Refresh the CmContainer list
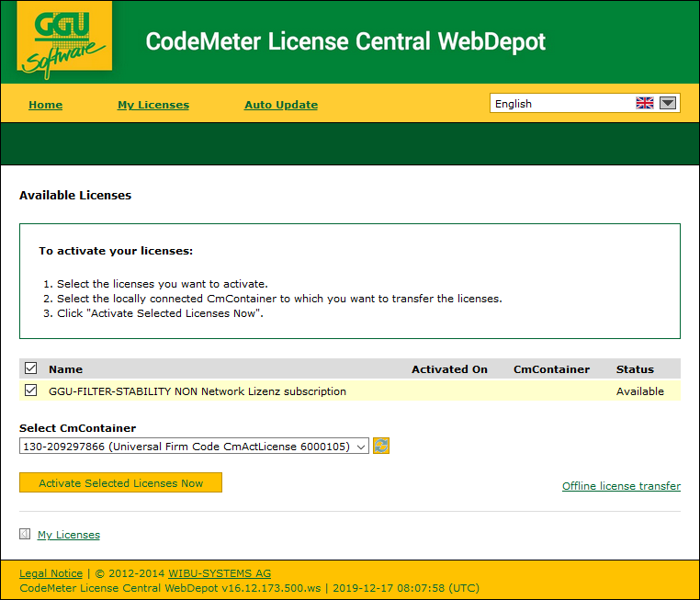This screenshot has width=700, height=600. [x=381, y=446]
